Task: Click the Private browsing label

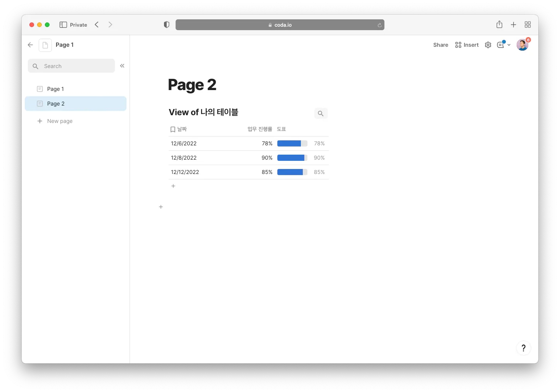Action: click(x=79, y=25)
